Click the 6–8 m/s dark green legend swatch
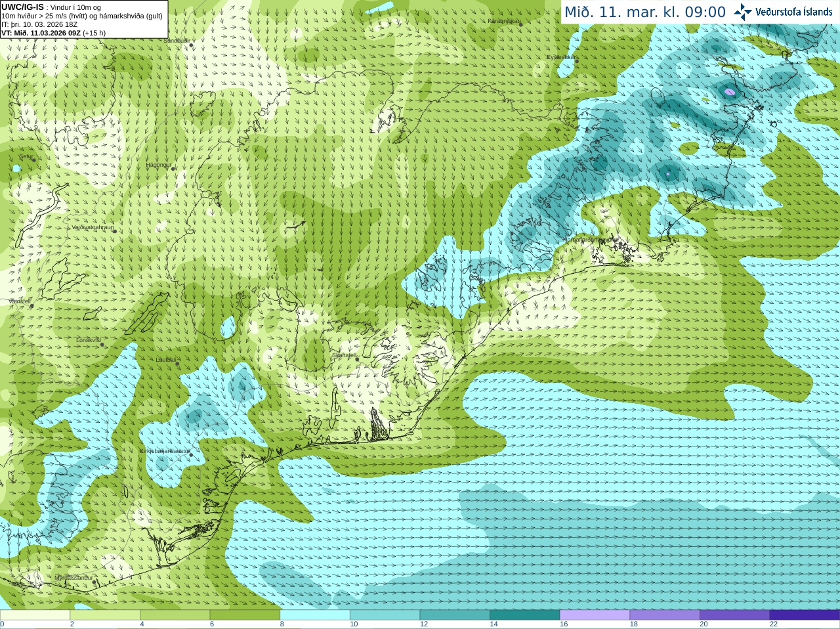Image resolution: width=840 pixels, height=629 pixels. 245,615
